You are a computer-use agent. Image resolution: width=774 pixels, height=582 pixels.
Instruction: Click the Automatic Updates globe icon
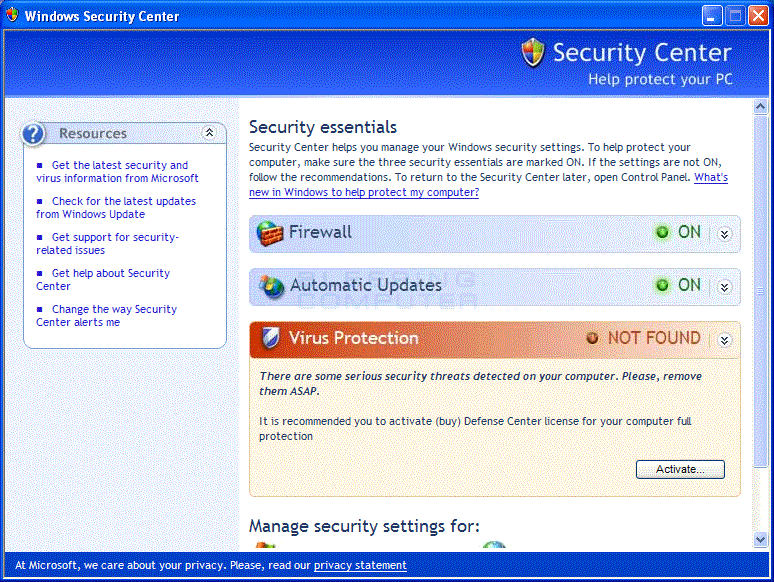(272, 286)
